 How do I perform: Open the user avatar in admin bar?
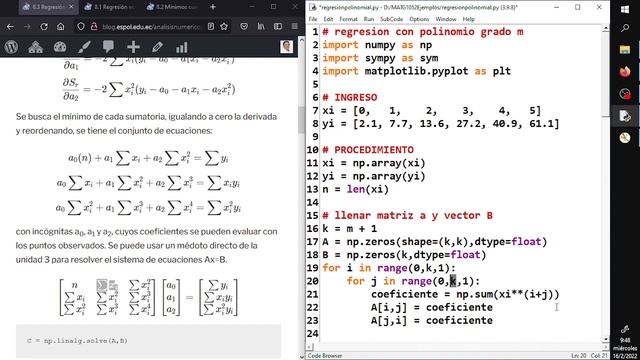pyautogui.click(x=287, y=47)
